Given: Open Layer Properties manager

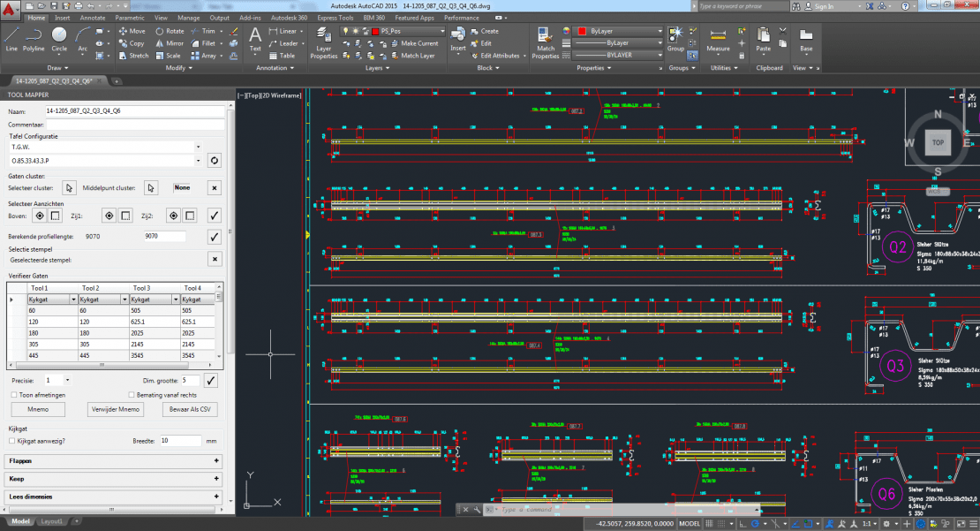Looking at the screenshot, I should [x=324, y=40].
